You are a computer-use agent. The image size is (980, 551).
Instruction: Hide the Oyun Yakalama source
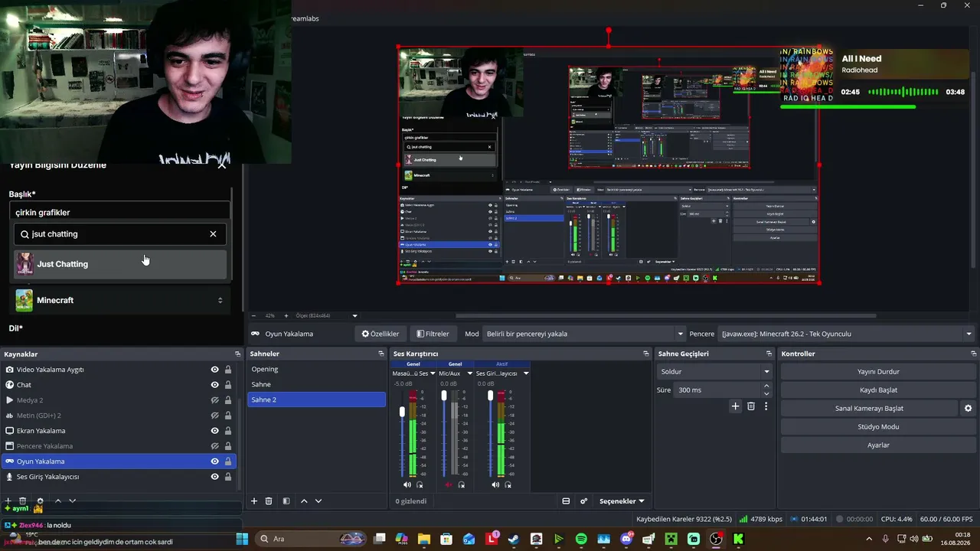[x=215, y=461]
